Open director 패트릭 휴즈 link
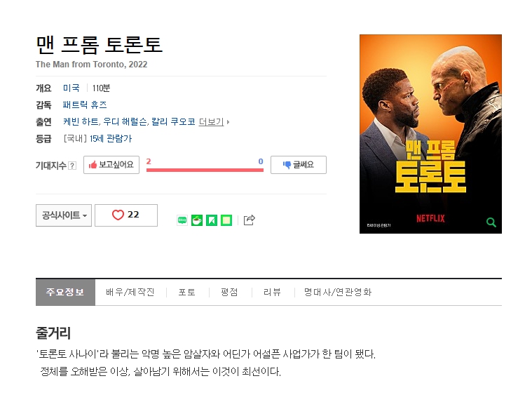 tap(85, 105)
